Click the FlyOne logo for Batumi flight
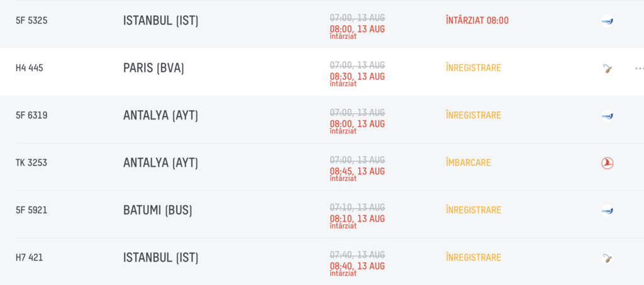This screenshot has height=285, width=644. 607,211
